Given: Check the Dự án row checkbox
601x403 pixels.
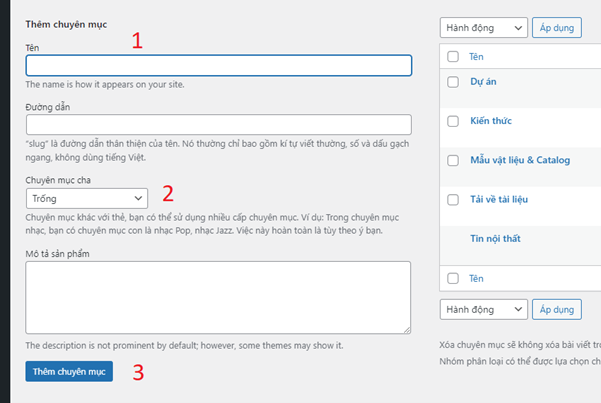Looking at the screenshot, I should [x=453, y=82].
